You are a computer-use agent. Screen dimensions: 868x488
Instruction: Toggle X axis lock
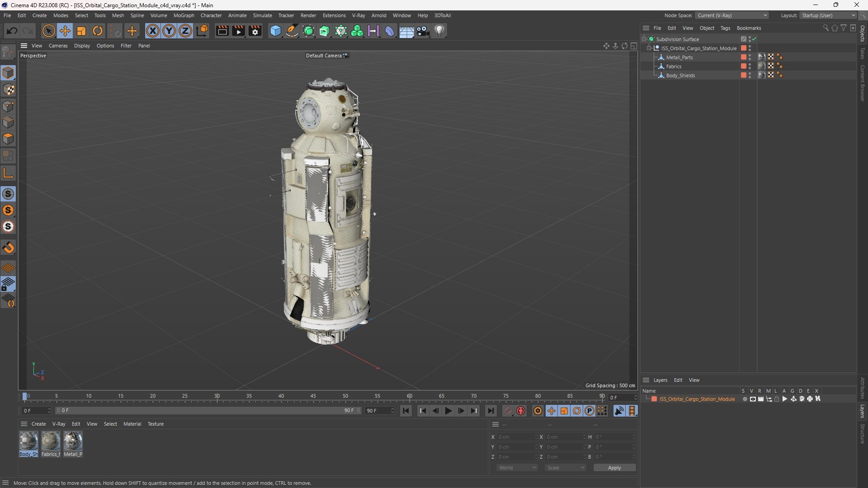153,31
